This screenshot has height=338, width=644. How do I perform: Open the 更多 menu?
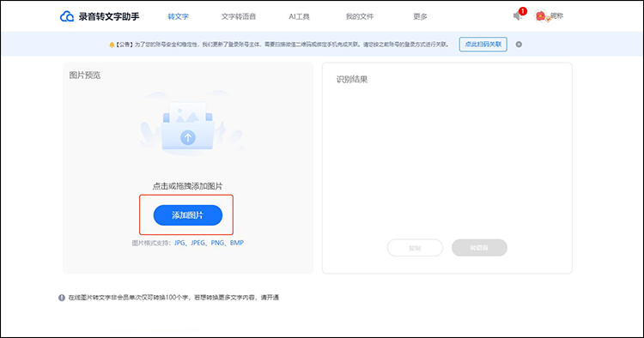[420, 16]
